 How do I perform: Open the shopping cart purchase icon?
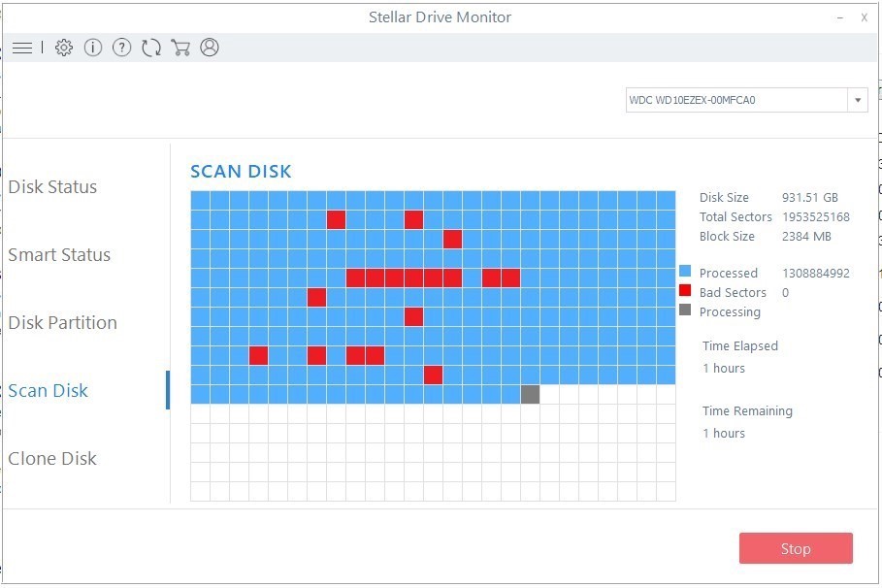coord(180,48)
